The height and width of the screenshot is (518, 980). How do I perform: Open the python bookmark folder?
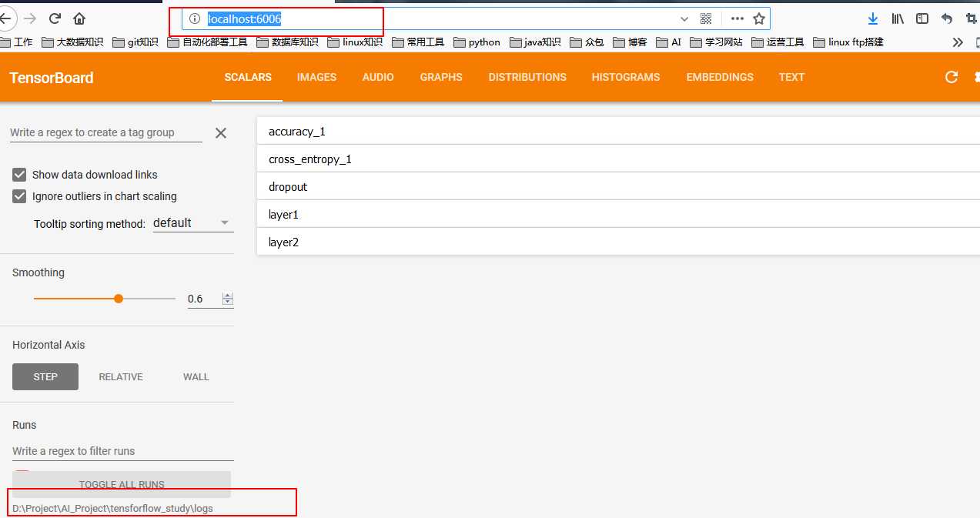click(477, 42)
